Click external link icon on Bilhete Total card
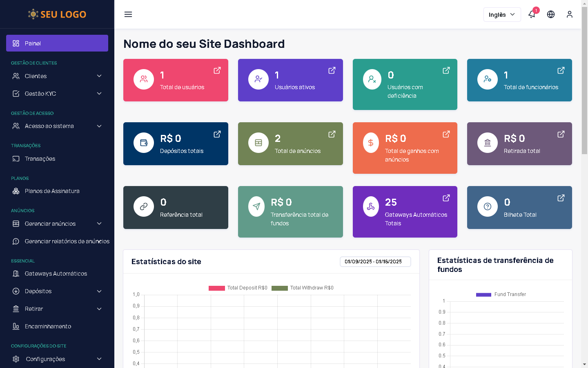Image resolution: width=588 pixels, height=368 pixels. click(561, 198)
